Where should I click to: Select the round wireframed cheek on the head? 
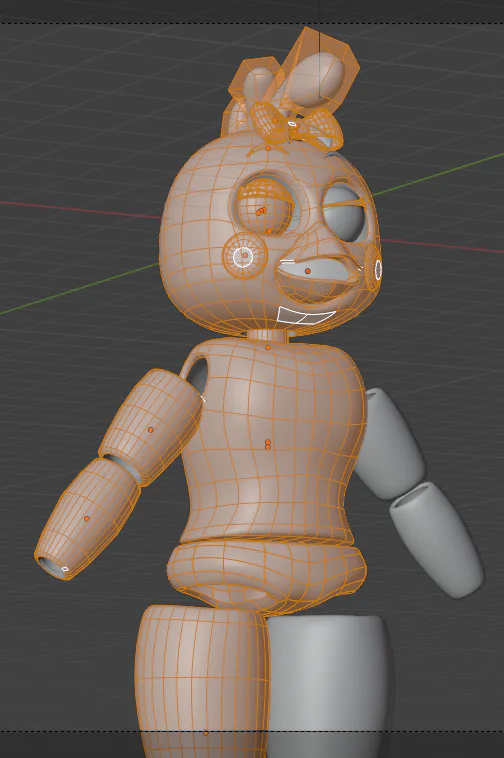[x=245, y=256]
